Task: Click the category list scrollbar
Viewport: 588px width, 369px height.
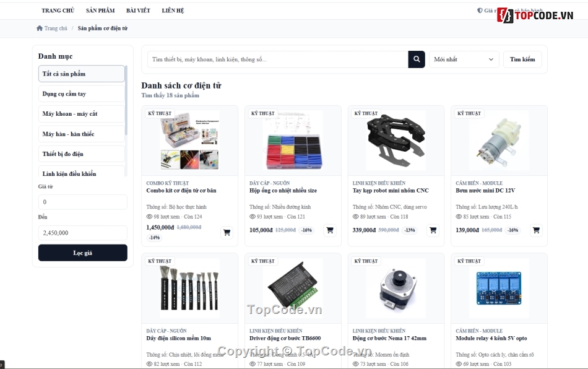Action: [x=126, y=100]
